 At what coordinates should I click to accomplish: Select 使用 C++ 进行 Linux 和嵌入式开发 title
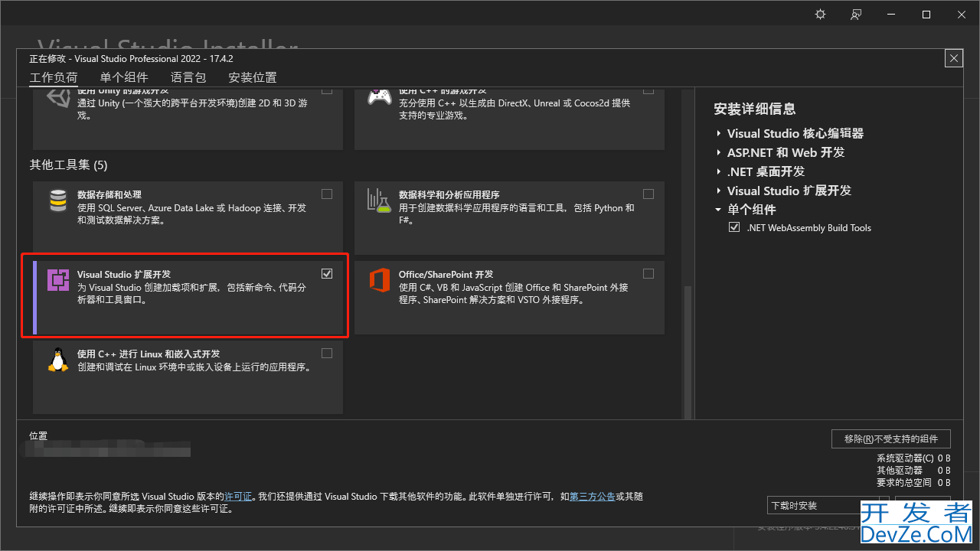149,354
